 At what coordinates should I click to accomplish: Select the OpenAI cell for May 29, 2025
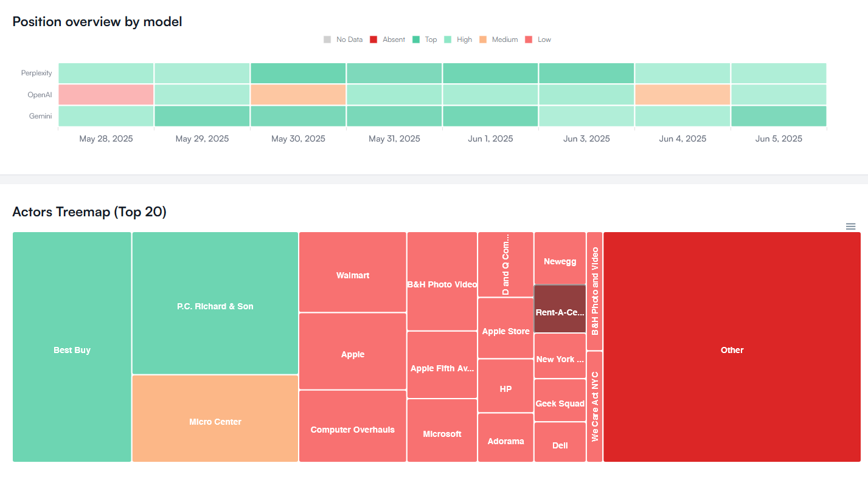pos(202,94)
